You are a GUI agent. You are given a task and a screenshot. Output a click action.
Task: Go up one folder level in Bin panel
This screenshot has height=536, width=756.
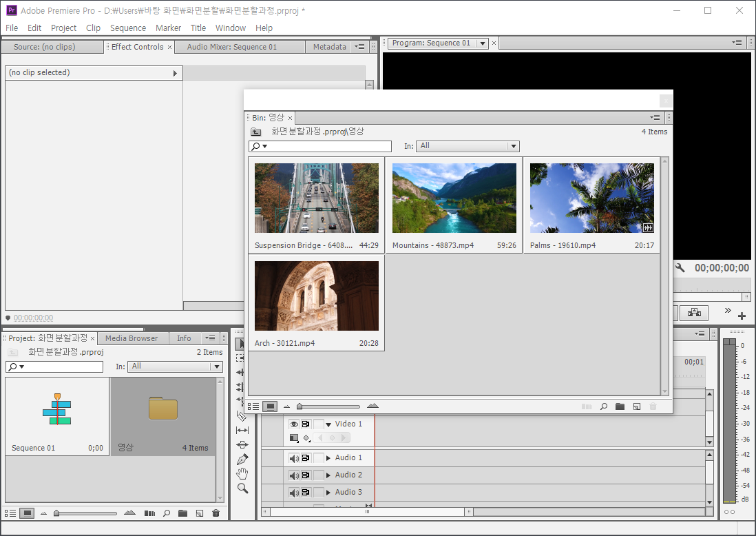(256, 132)
